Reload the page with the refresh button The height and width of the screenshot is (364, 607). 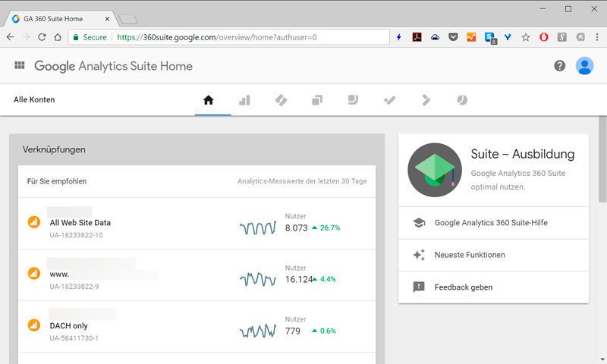click(x=42, y=37)
